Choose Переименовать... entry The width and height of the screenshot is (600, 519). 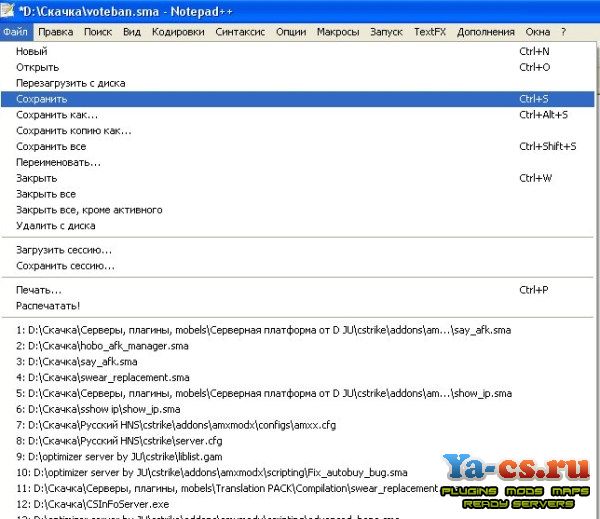pos(298,162)
